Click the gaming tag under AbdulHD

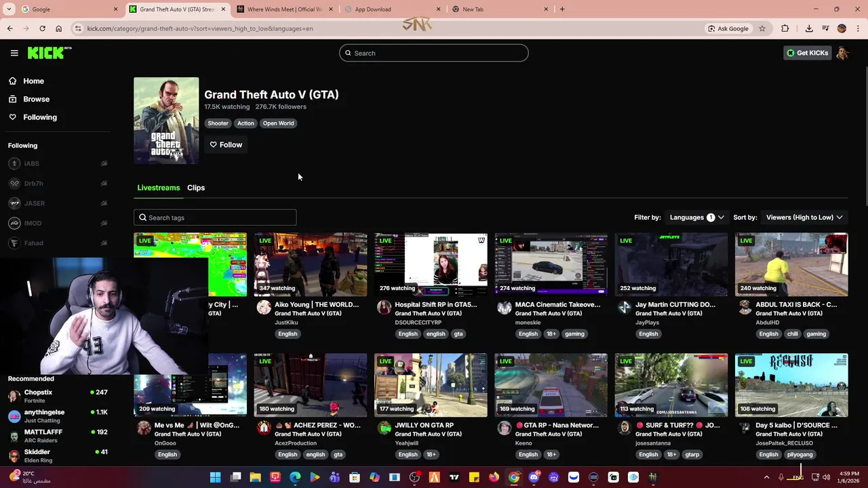point(816,333)
